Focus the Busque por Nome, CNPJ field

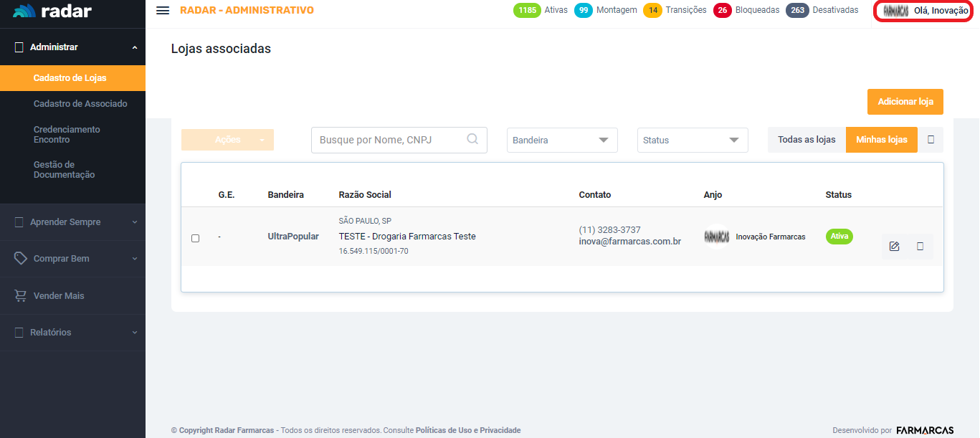click(391, 141)
